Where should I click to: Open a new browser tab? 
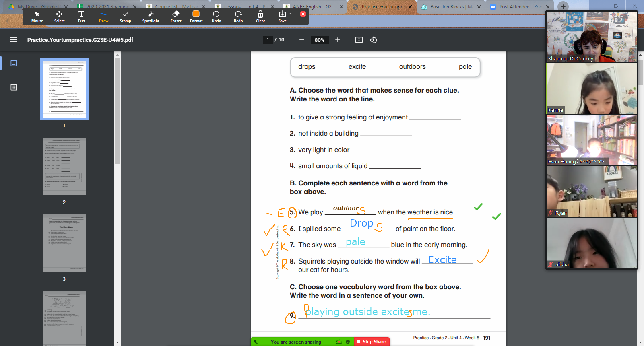(563, 6)
